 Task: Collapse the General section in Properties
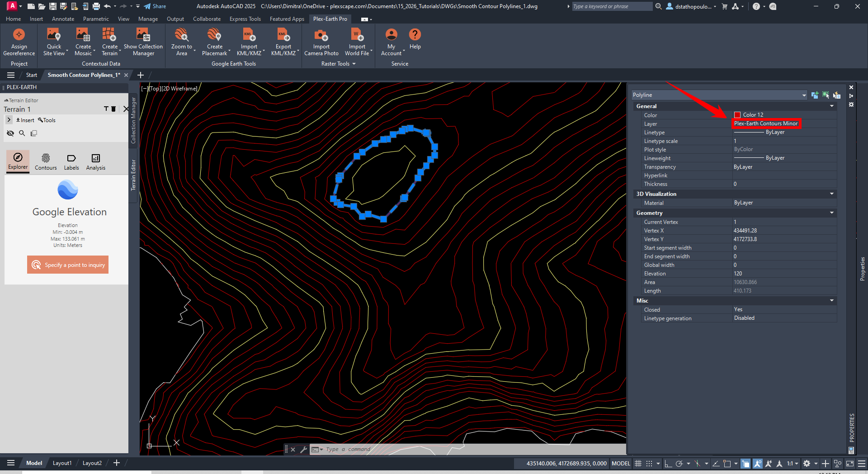coord(832,106)
